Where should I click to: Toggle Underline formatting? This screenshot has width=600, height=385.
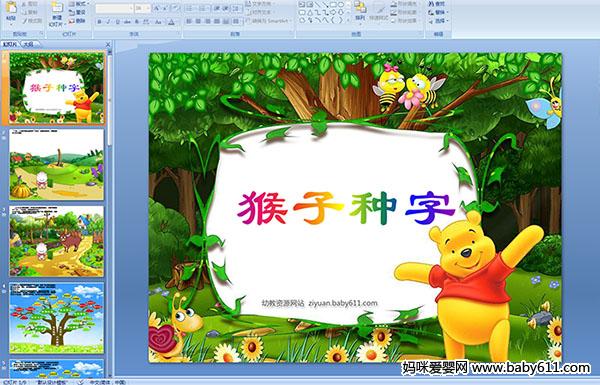pyautogui.click(x=117, y=22)
